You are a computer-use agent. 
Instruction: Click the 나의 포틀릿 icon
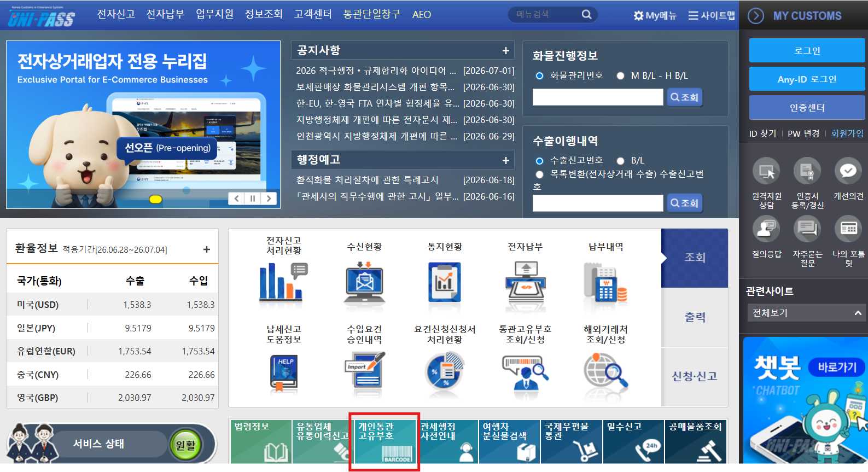coord(848,229)
